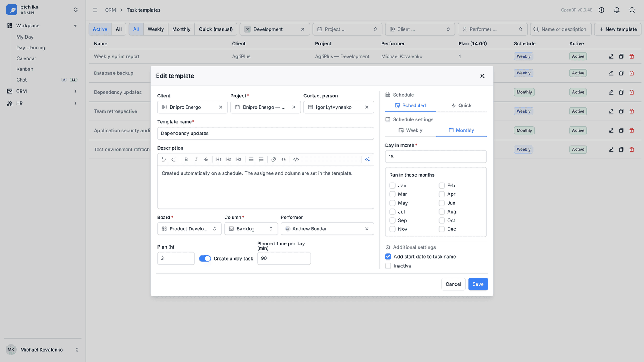Remove Andrew Bondar as performer
644x362 pixels.
(367, 229)
